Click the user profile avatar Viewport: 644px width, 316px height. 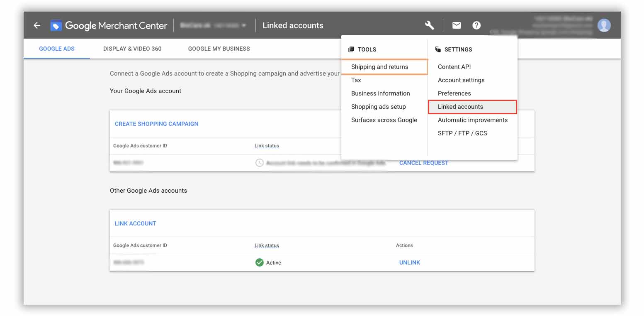pyautogui.click(x=604, y=25)
